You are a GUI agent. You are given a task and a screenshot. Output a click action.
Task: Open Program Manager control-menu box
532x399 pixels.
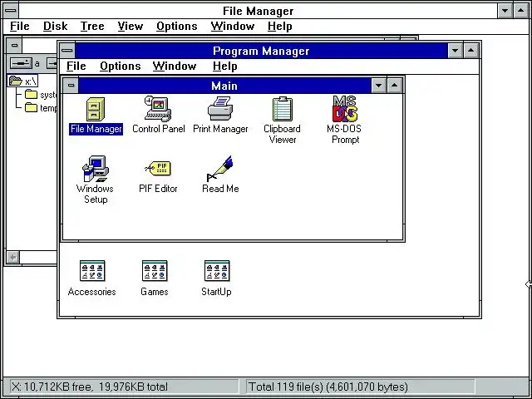(x=67, y=51)
